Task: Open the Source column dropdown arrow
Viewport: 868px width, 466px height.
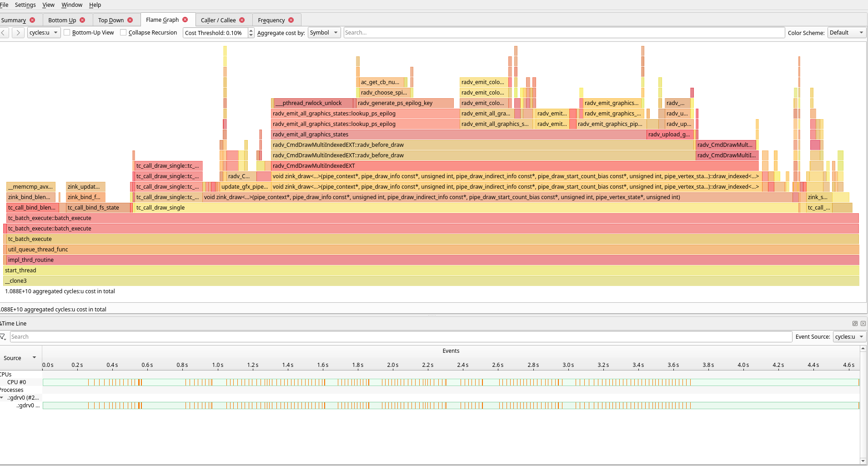Action: pos(34,358)
